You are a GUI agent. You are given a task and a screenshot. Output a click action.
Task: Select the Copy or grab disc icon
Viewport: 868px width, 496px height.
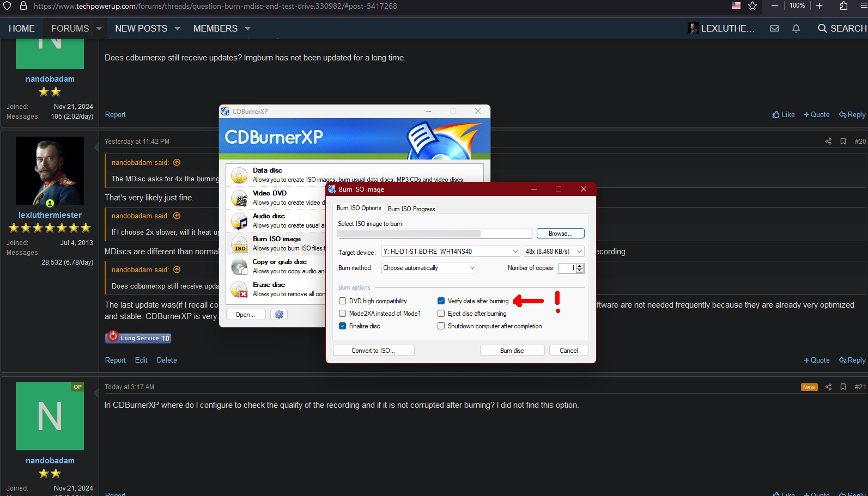[x=239, y=267]
